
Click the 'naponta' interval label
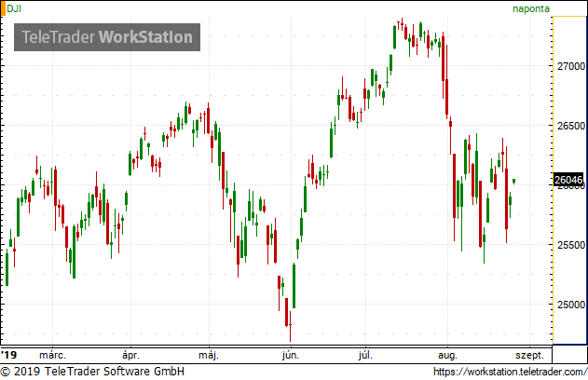pyautogui.click(x=530, y=9)
